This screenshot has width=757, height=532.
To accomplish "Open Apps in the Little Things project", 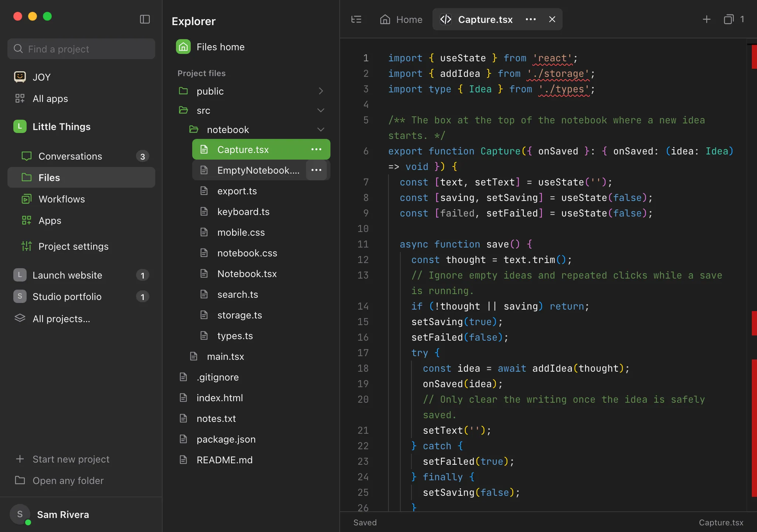I will pos(81,221).
